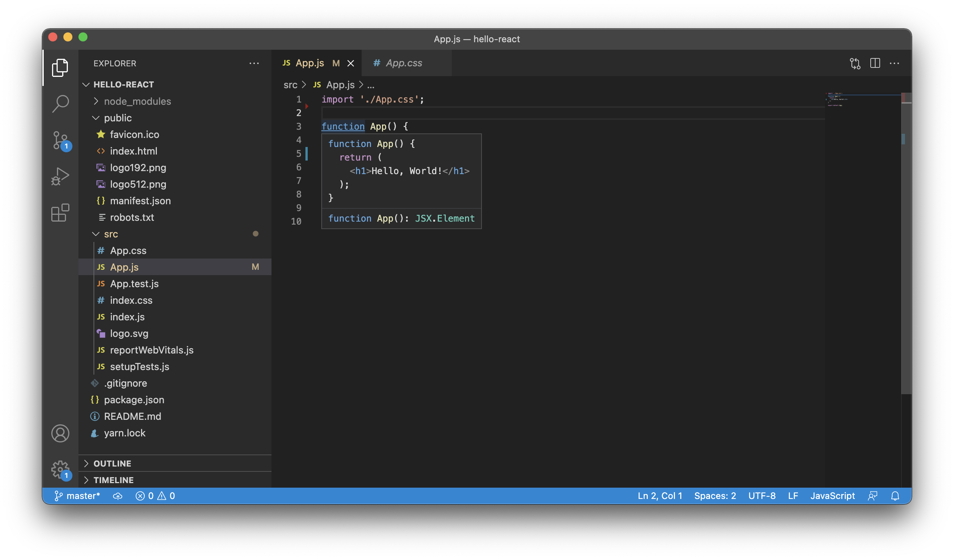Split the editor to the right
The height and width of the screenshot is (560, 954).
[x=875, y=63]
